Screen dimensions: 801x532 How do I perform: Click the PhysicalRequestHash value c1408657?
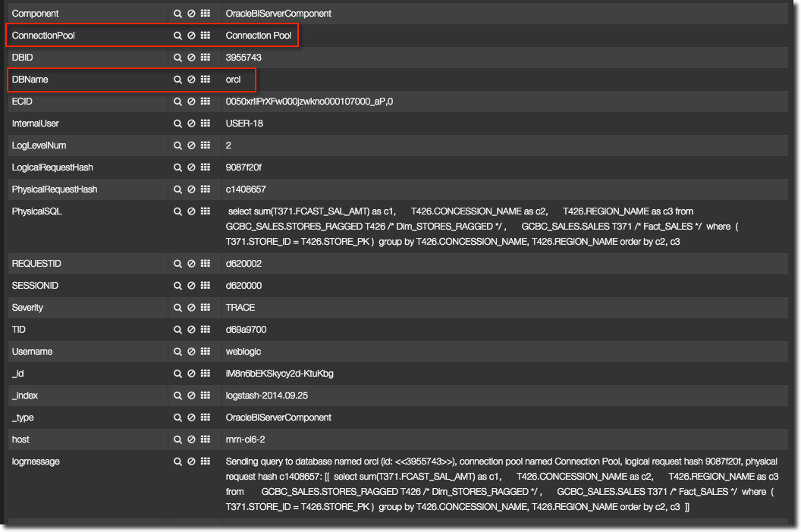pos(246,189)
